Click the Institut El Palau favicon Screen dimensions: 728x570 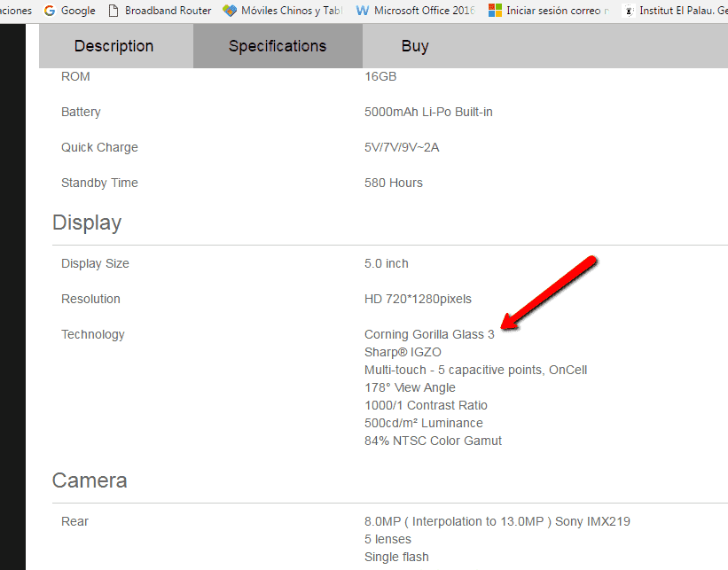[629, 11]
